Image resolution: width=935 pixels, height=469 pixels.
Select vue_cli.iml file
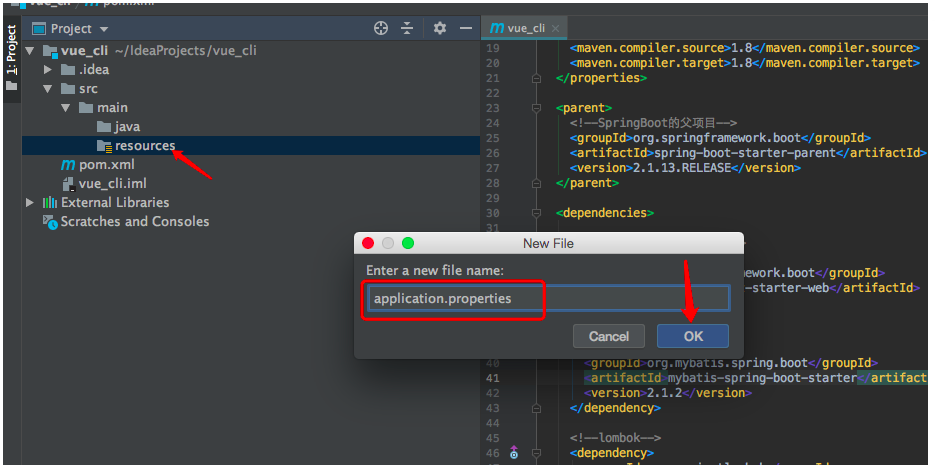(104, 184)
